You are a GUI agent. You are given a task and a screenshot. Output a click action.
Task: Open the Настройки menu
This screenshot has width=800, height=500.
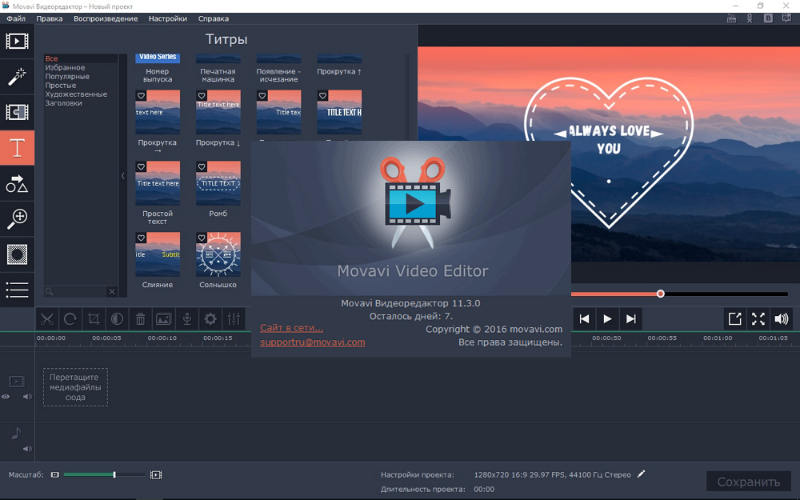click(x=168, y=18)
